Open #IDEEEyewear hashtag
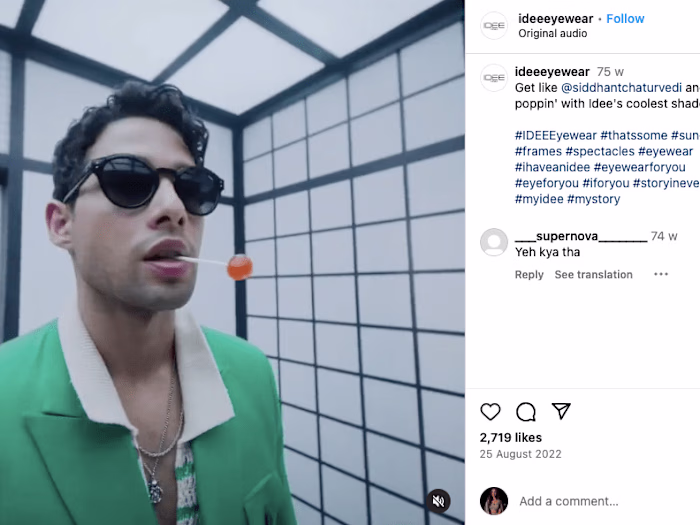700x525 pixels. click(x=555, y=135)
